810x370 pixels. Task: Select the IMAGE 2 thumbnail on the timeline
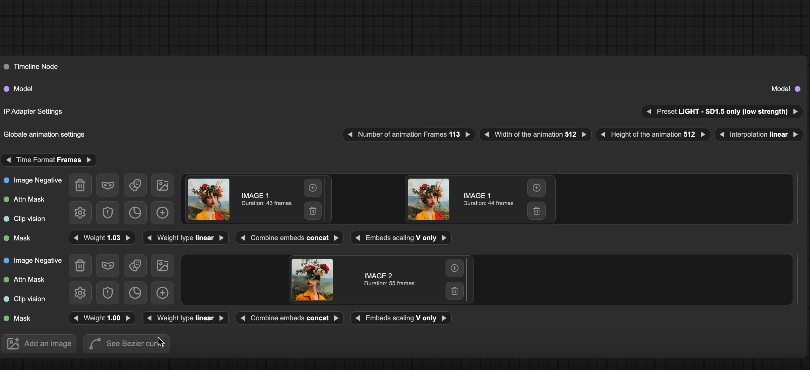click(313, 280)
